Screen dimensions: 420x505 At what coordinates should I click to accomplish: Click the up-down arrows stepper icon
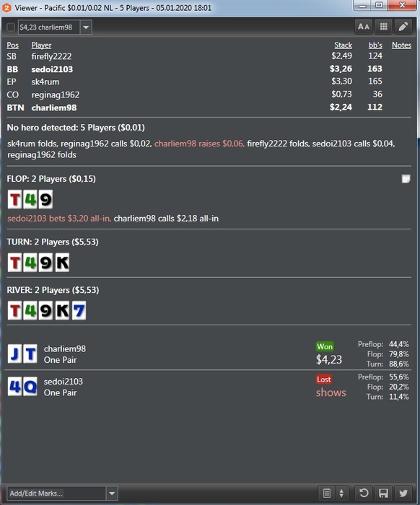click(341, 493)
